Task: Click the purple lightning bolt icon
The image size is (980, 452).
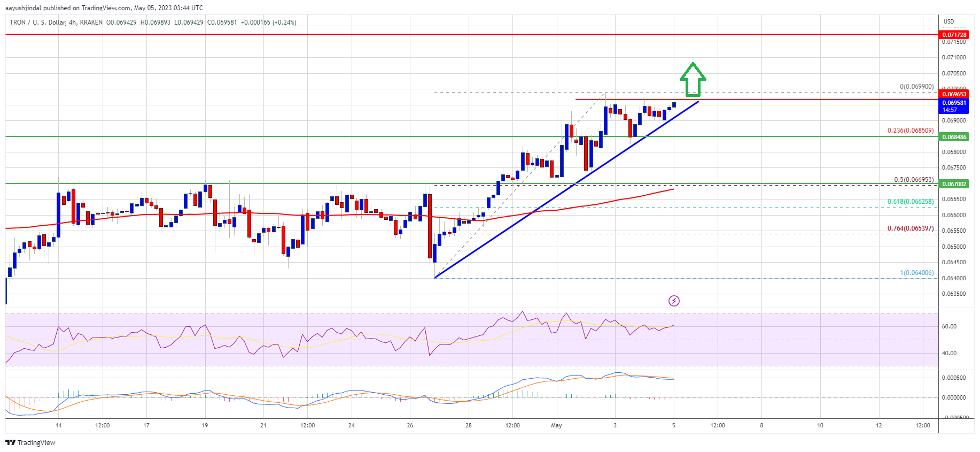Action: (x=674, y=301)
